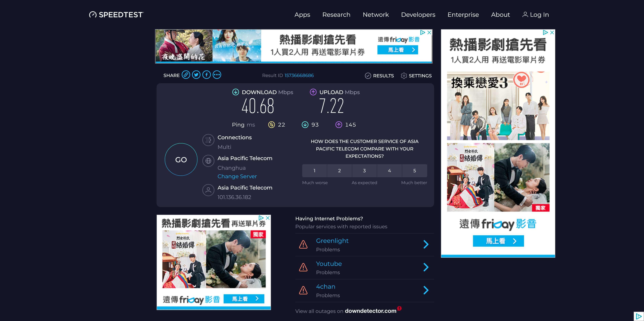The image size is (644, 321).
Task: Click the download latency icon next to 93
Action: 305,125
